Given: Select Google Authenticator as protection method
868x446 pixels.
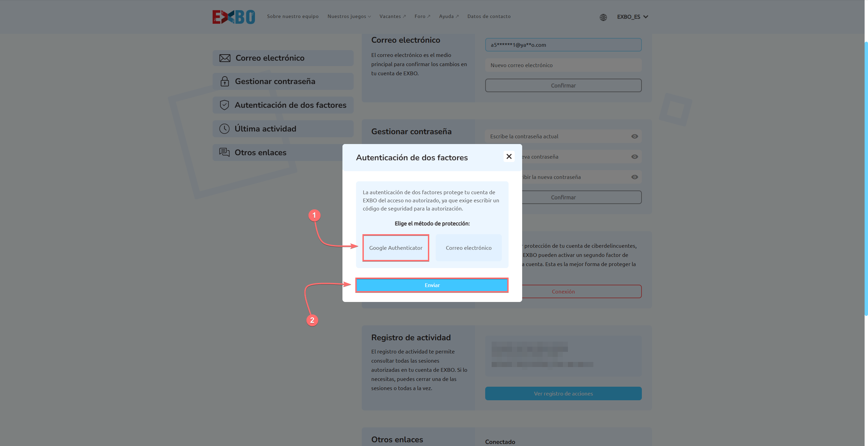Looking at the screenshot, I should [x=396, y=248].
